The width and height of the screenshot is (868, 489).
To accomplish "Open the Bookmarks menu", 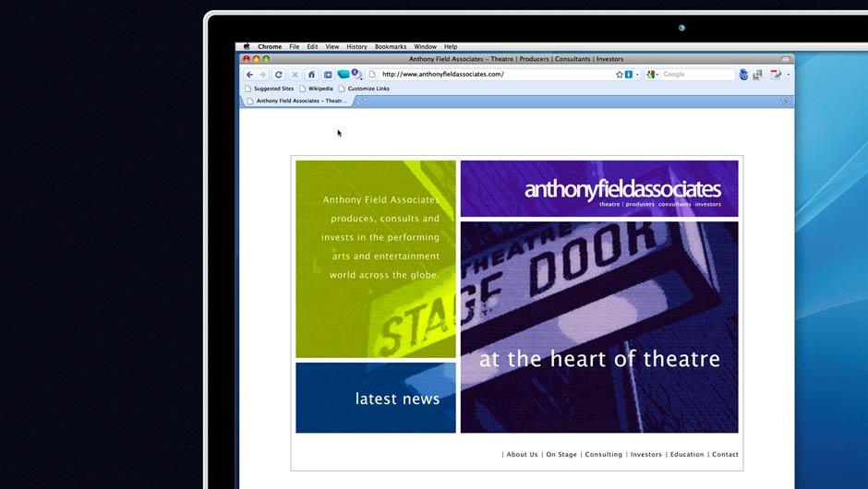I will [x=391, y=47].
